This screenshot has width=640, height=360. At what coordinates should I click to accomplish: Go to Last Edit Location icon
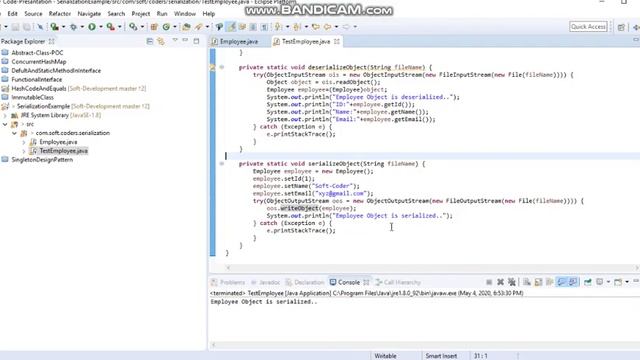click(316, 27)
